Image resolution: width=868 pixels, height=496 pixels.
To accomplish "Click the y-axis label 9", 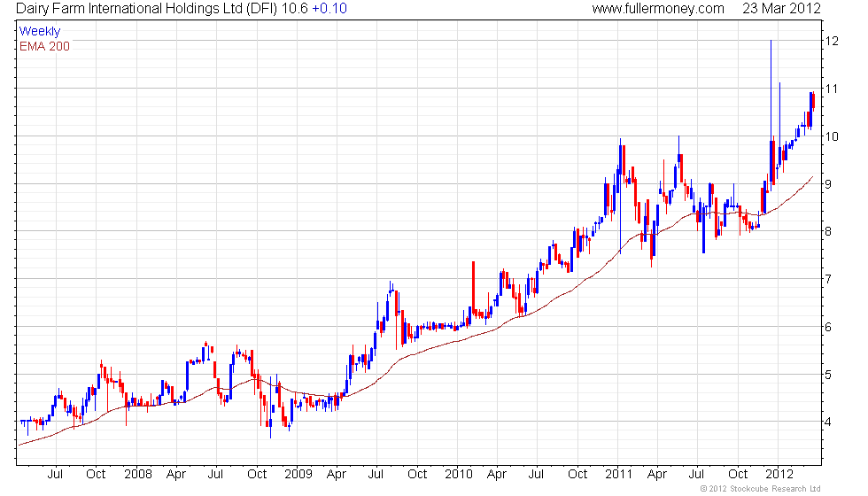I will pos(829,184).
